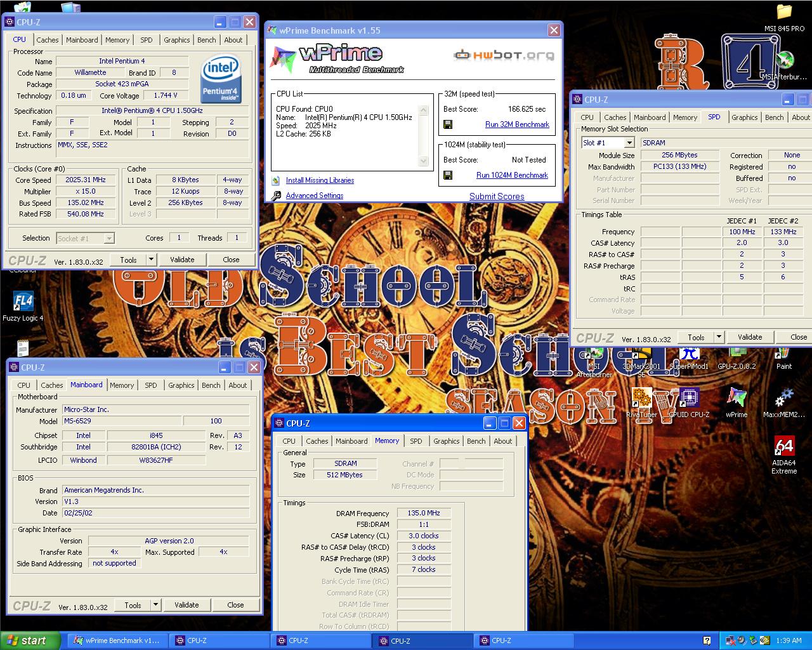
Task: Open the Memory tab in the top-left CPU-Z window
Action: point(117,39)
